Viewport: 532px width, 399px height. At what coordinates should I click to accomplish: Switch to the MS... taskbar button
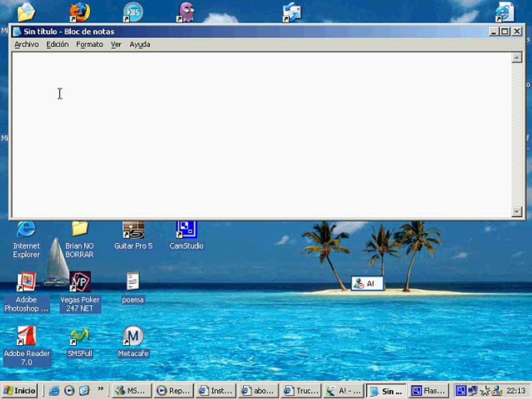pos(132,391)
